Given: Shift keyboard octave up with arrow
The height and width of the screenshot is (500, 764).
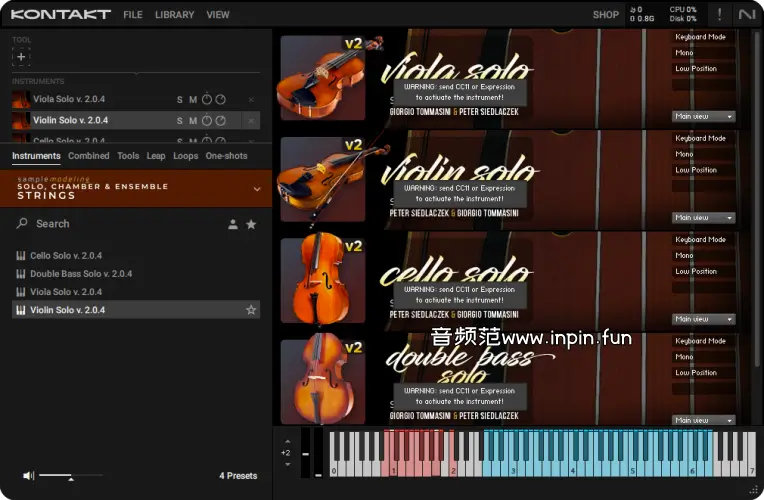Looking at the screenshot, I should coord(287,442).
